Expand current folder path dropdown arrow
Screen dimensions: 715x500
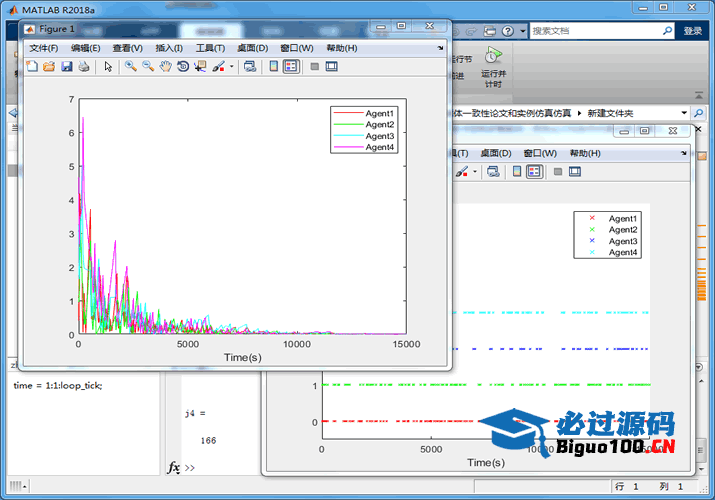[684, 113]
